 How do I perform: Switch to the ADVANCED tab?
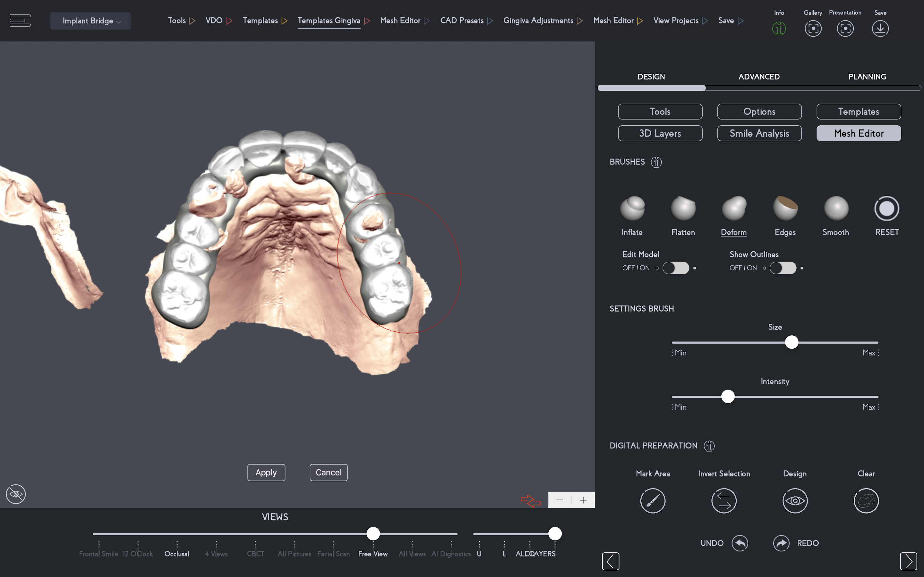pos(759,77)
